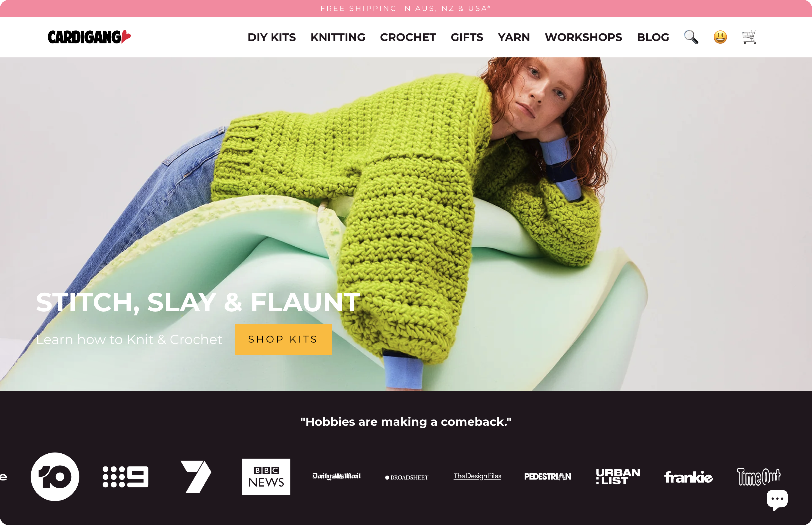Screen dimensions: 812x525
Task: Click the Channel 7 logo
Action: [x=196, y=477]
